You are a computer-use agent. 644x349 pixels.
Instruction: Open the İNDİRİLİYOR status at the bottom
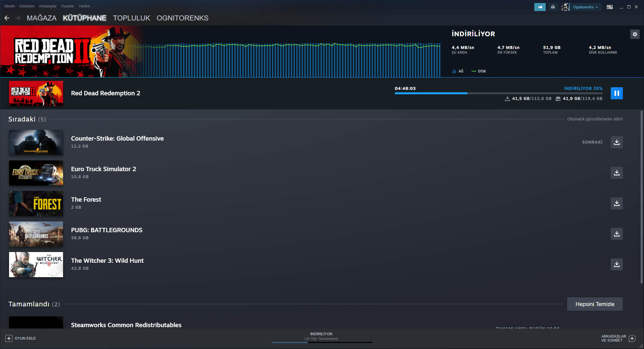(x=321, y=334)
